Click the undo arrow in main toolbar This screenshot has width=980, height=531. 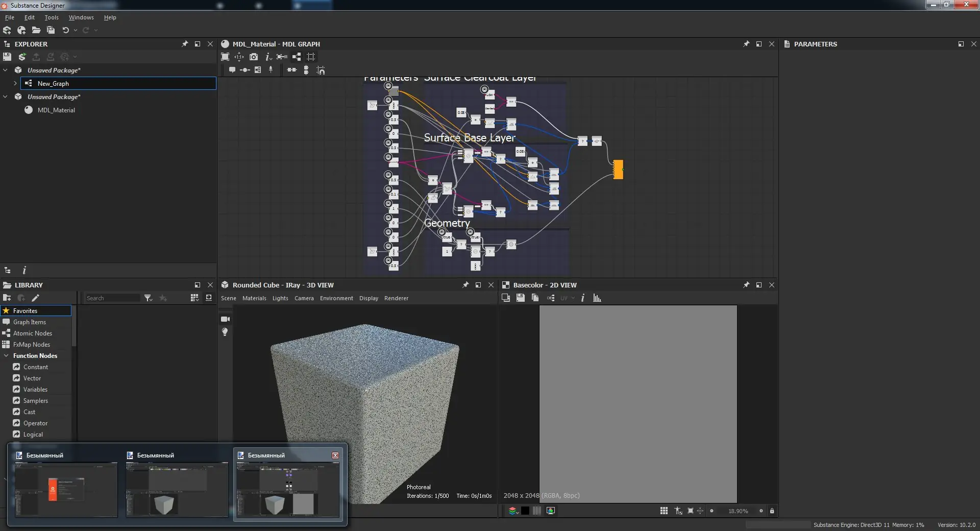point(65,30)
